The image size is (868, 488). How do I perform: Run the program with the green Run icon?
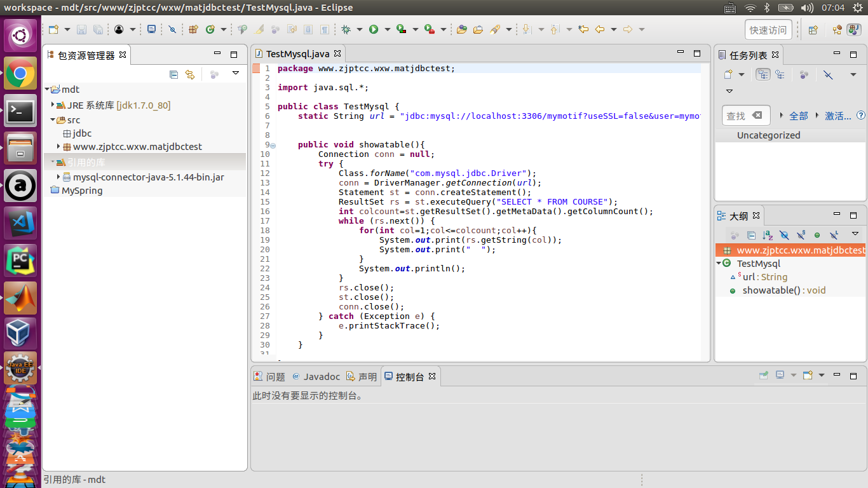click(x=374, y=29)
